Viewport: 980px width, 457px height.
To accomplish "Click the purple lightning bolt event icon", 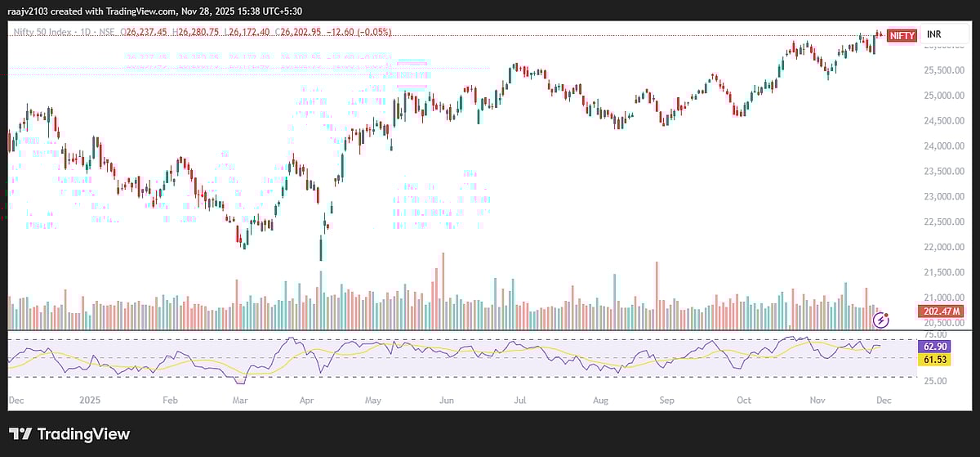I will point(881,319).
